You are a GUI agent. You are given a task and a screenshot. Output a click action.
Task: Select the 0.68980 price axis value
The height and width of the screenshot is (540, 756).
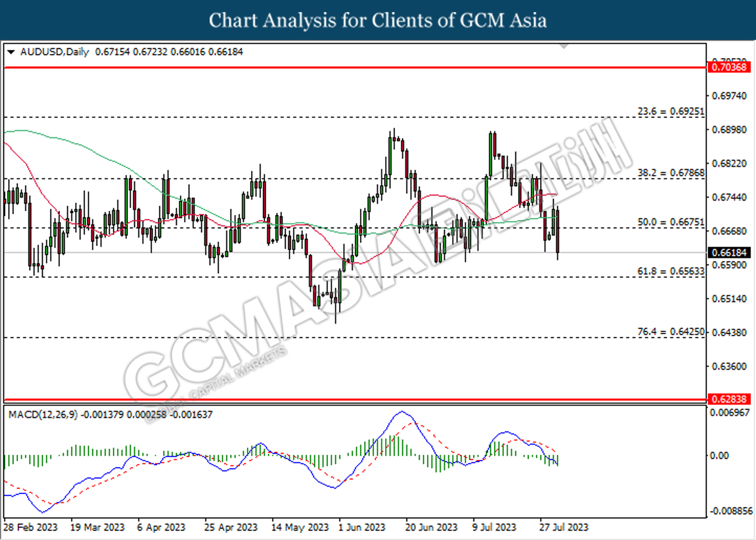[x=729, y=130]
